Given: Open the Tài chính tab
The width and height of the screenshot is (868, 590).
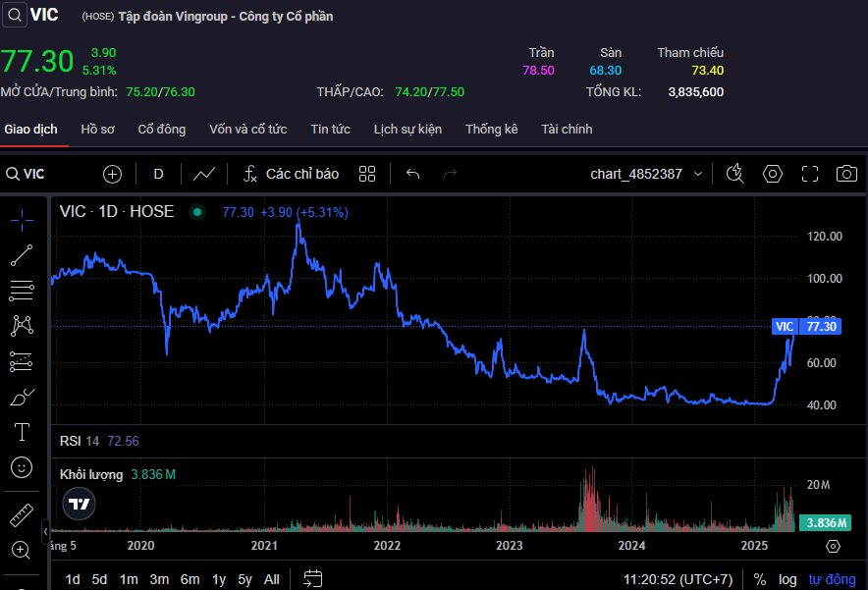Looking at the screenshot, I should (x=567, y=130).
